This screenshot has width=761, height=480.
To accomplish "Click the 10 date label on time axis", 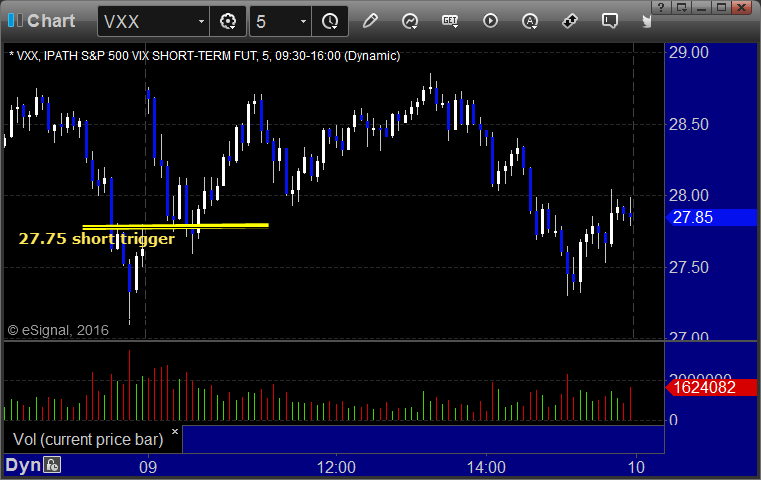I will pos(636,467).
